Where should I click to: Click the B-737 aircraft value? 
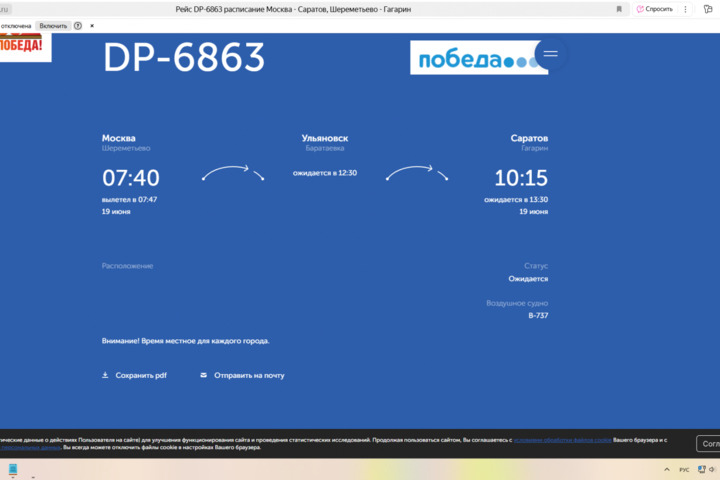(538, 316)
